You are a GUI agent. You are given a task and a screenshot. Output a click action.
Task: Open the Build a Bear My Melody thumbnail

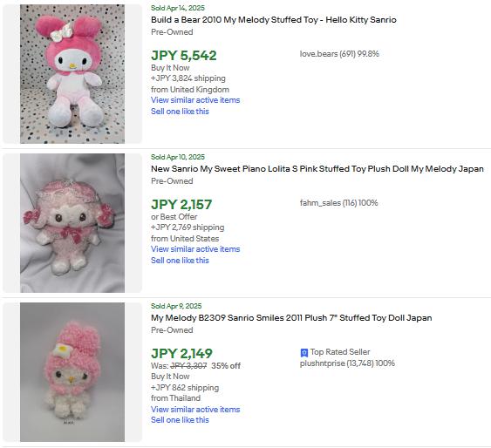[x=72, y=74]
